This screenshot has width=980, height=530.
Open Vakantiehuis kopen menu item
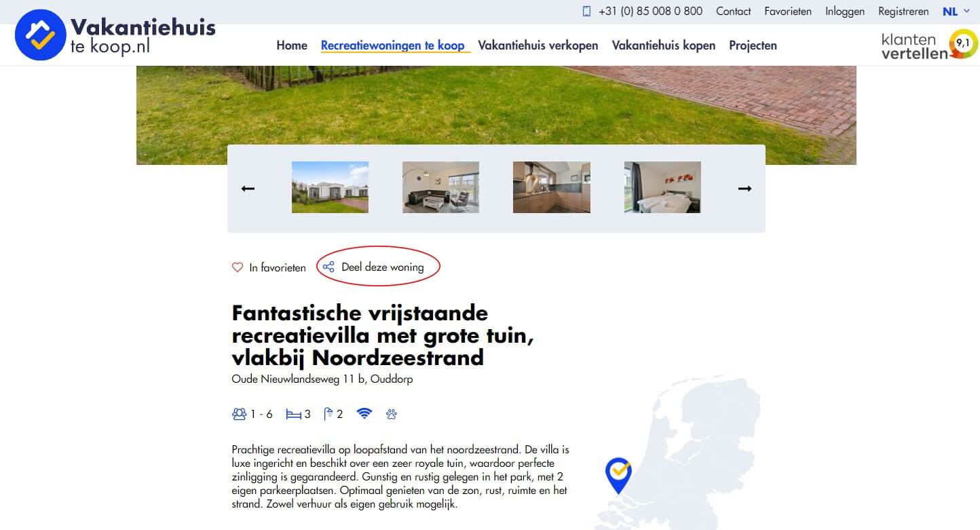[664, 45]
